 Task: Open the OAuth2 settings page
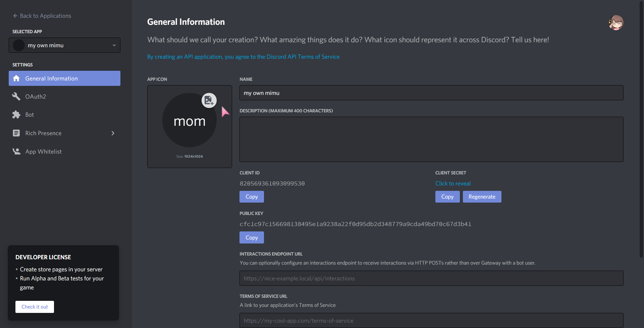pyautogui.click(x=36, y=97)
